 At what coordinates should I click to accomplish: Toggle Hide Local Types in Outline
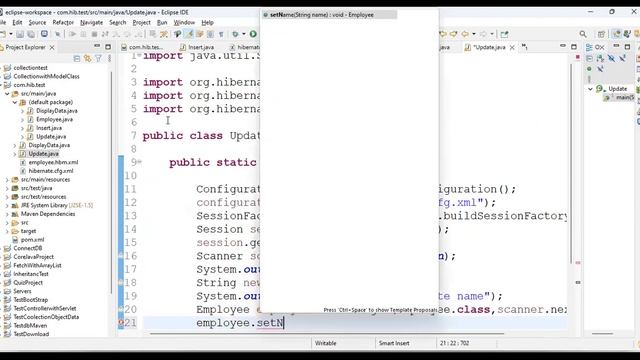pos(600,69)
